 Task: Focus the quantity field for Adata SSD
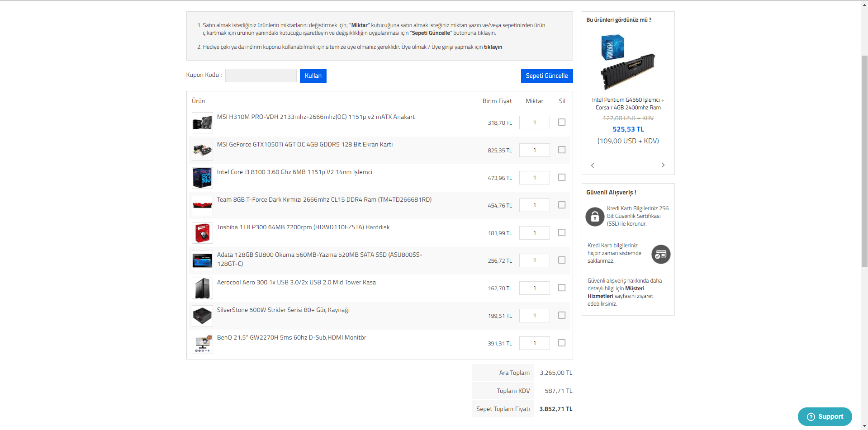[535, 260]
